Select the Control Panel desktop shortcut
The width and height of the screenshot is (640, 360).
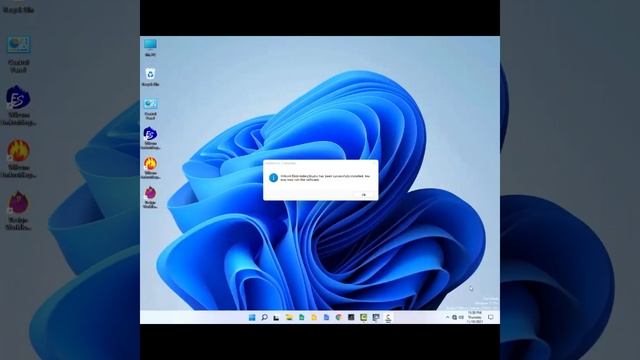coord(150,109)
